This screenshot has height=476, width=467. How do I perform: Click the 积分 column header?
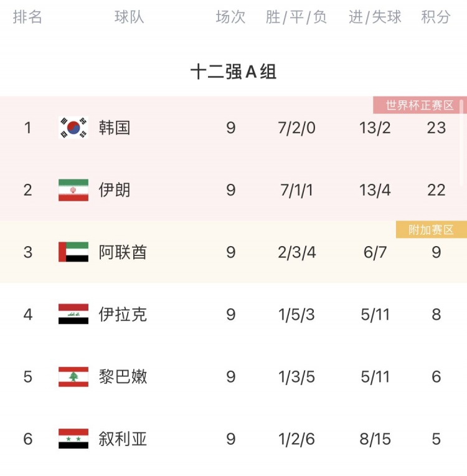click(436, 17)
